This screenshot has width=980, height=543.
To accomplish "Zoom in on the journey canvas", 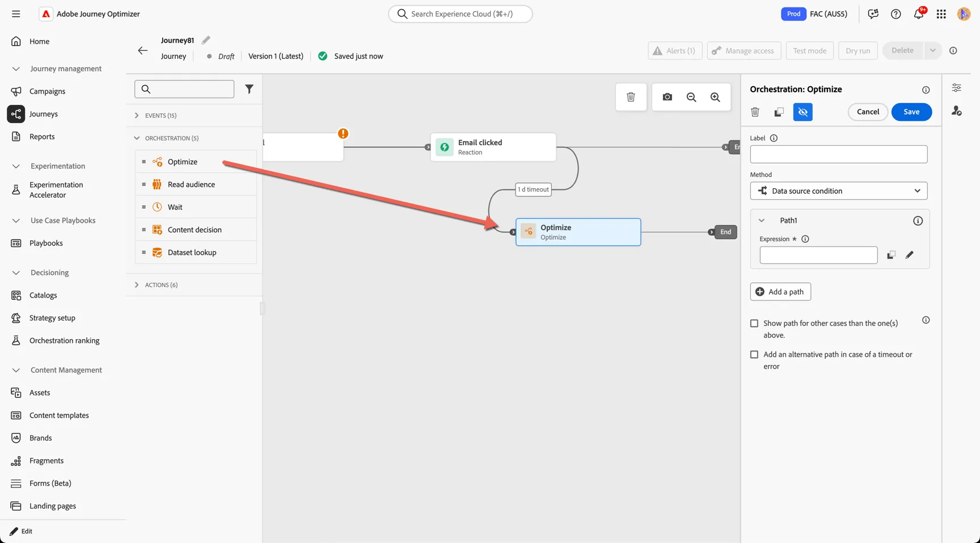I will 715,97.
